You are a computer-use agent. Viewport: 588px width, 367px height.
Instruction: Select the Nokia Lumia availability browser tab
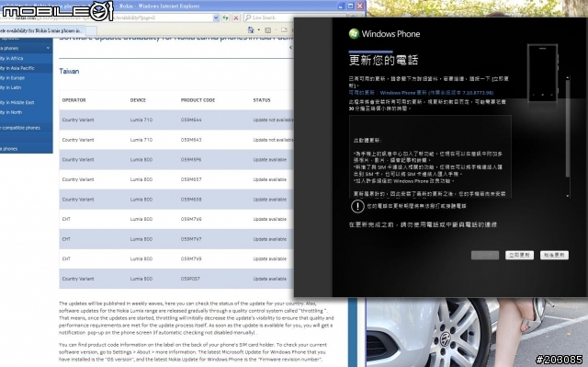(x=42, y=30)
